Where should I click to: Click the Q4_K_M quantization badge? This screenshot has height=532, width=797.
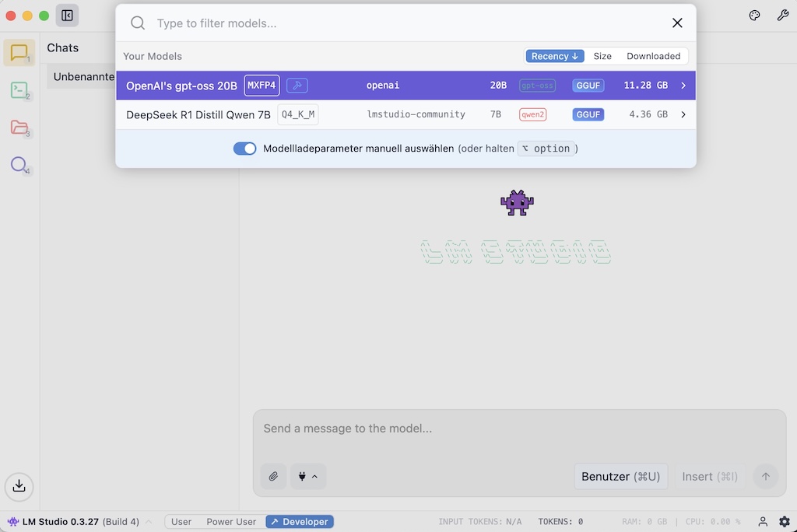[298, 114]
